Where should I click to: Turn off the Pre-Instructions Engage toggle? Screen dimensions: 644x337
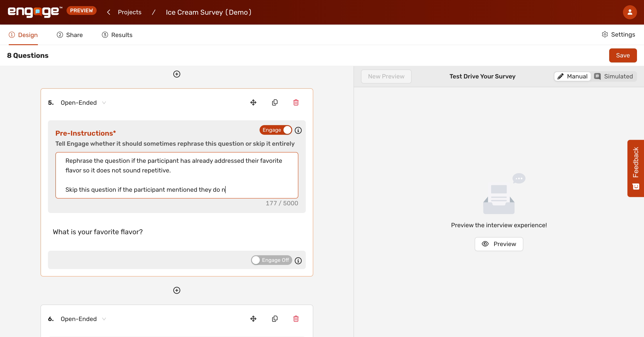tap(276, 130)
